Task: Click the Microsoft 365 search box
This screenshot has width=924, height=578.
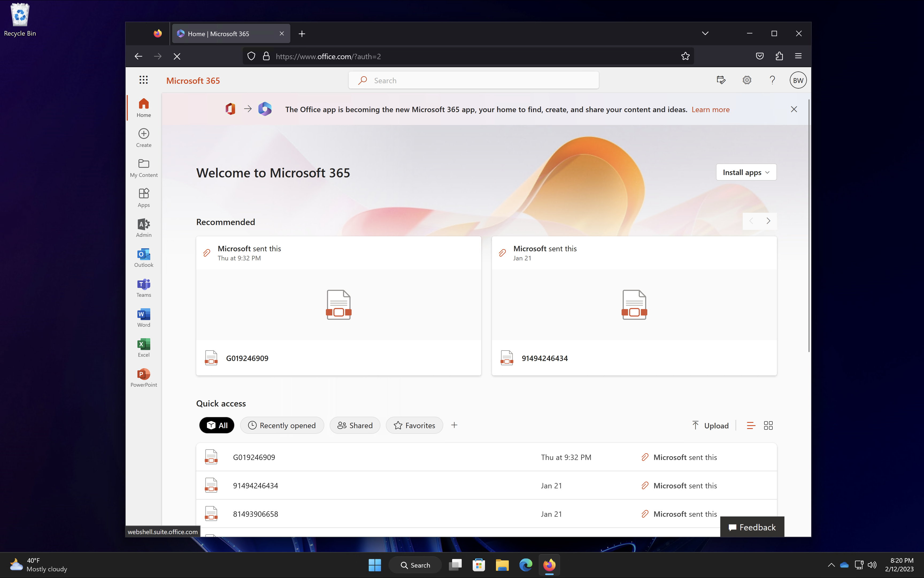Action: tap(473, 80)
